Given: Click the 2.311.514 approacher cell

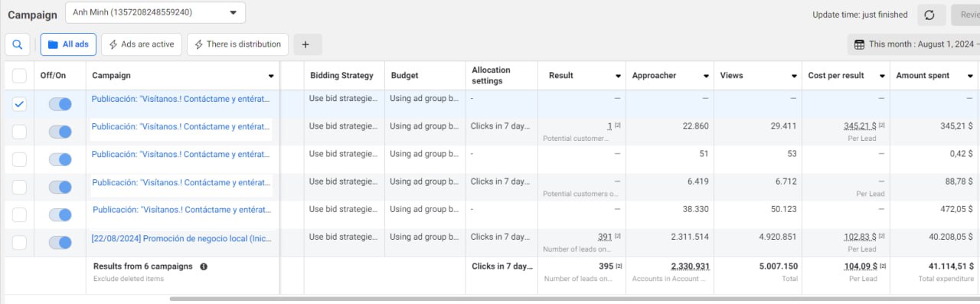Looking at the screenshot, I should pyautogui.click(x=690, y=237).
